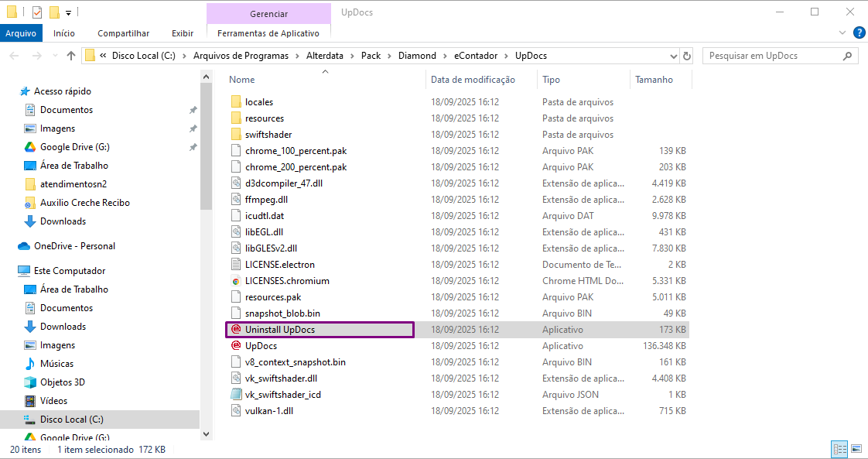Click the Google Drive (G:) quick access icon
This screenshot has height=459, width=868.
coord(30,147)
